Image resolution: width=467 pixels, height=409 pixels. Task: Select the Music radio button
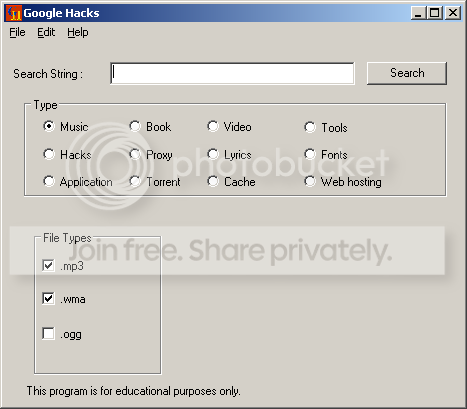pyautogui.click(x=49, y=127)
